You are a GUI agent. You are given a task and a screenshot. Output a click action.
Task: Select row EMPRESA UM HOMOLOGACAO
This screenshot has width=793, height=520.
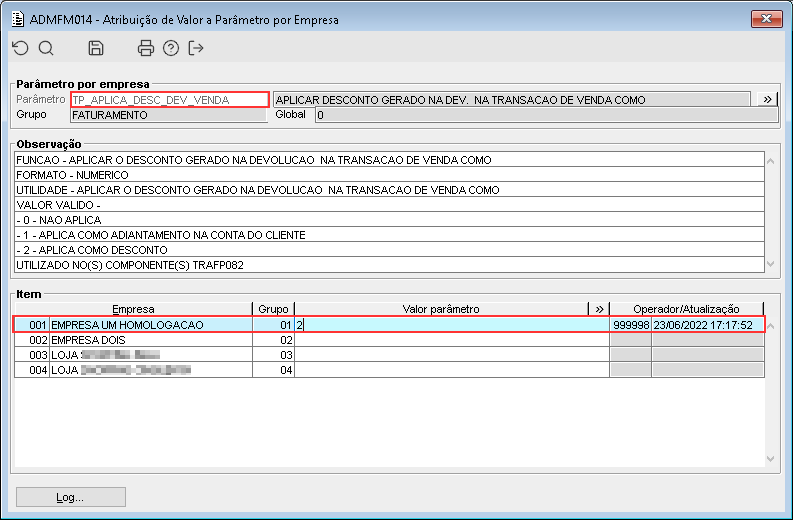click(x=389, y=325)
